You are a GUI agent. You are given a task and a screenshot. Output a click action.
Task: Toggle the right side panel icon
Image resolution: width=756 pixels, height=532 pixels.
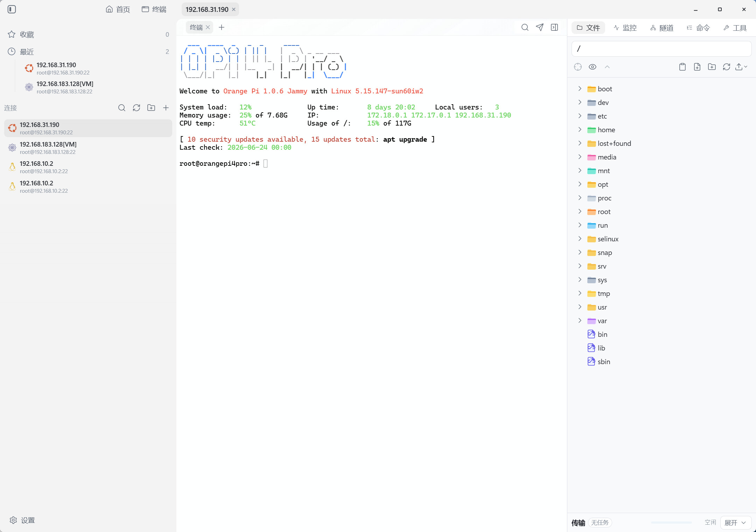tap(554, 27)
